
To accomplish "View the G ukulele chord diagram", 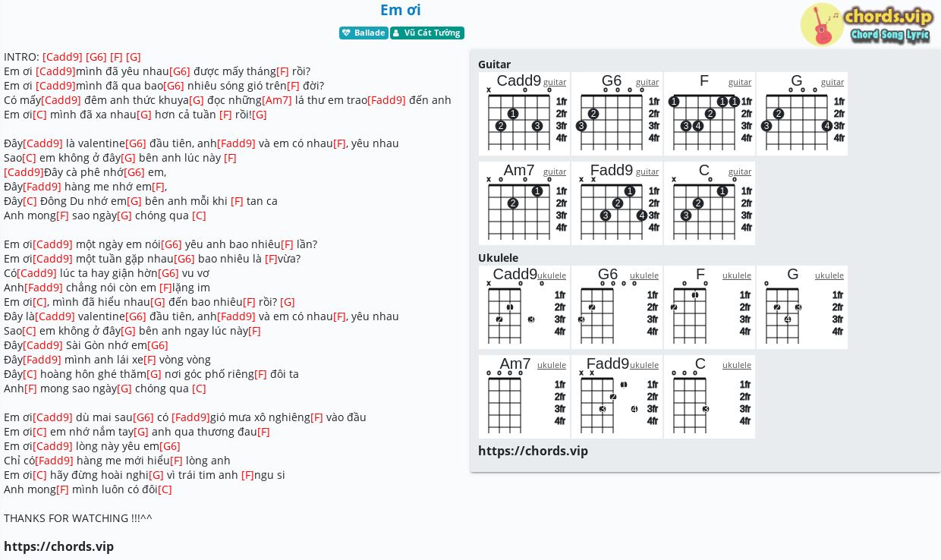I will (x=802, y=307).
